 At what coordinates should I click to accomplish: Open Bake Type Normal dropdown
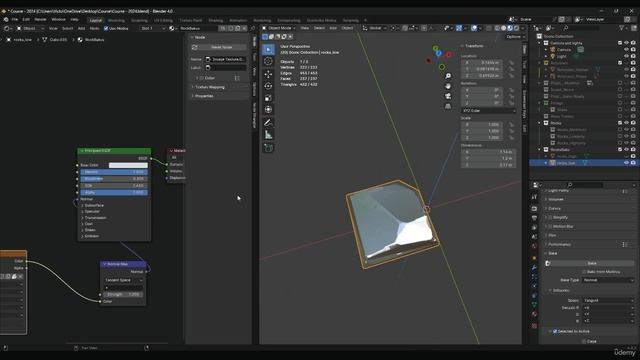click(x=608, y=280)
